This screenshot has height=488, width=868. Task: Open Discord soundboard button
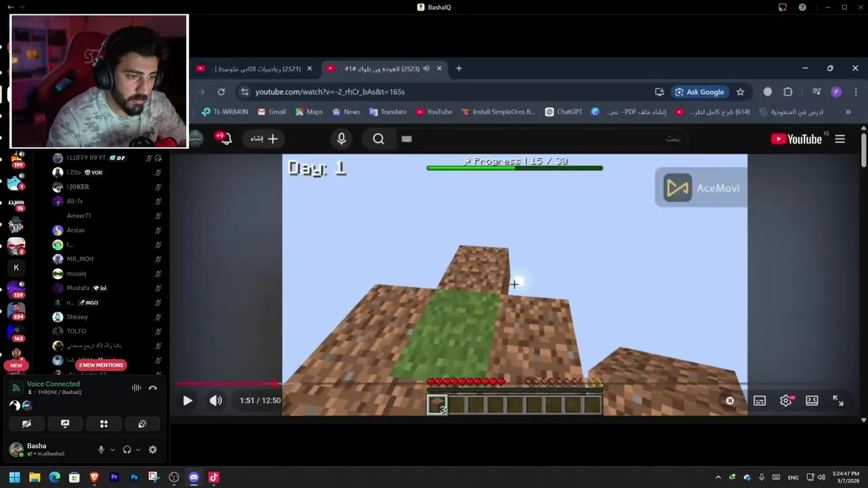tap(142, 424)
